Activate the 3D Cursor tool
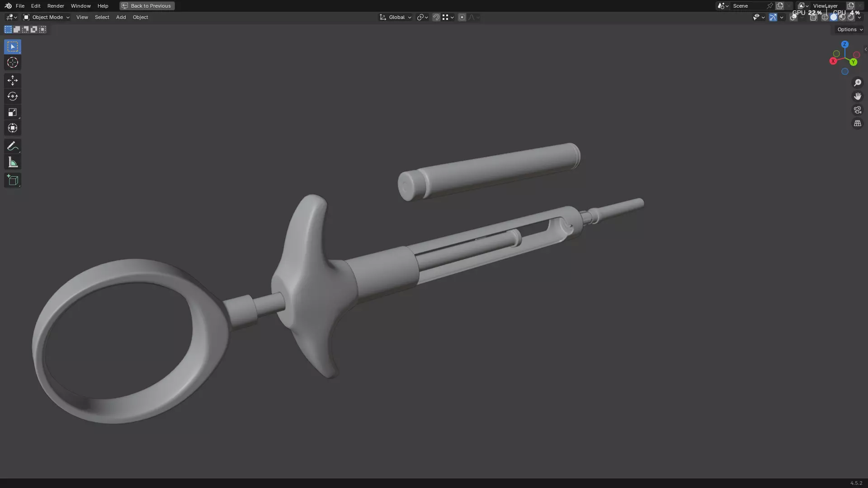The height and width of the screenshot is (488, 868). pos(12,62)
